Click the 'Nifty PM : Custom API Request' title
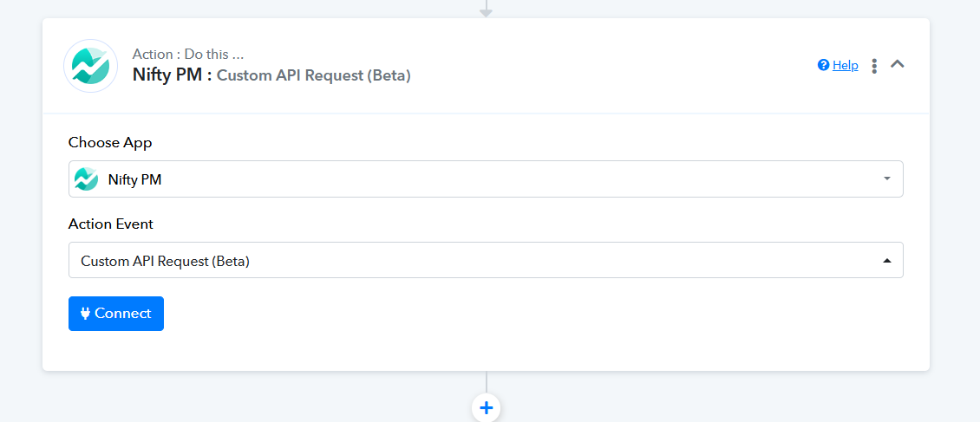 coord(271,75)
